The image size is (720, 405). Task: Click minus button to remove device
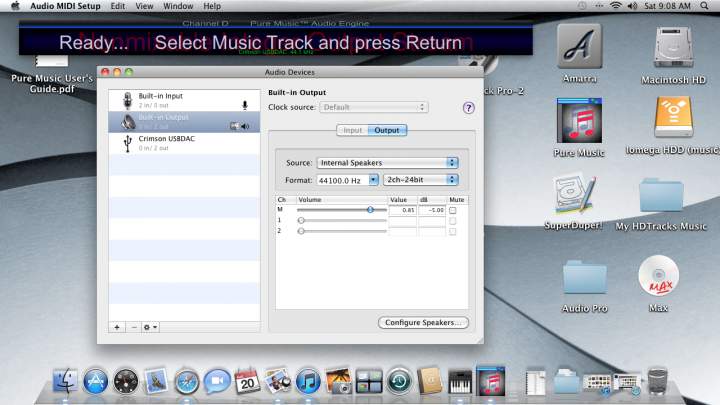click(134, 327)
